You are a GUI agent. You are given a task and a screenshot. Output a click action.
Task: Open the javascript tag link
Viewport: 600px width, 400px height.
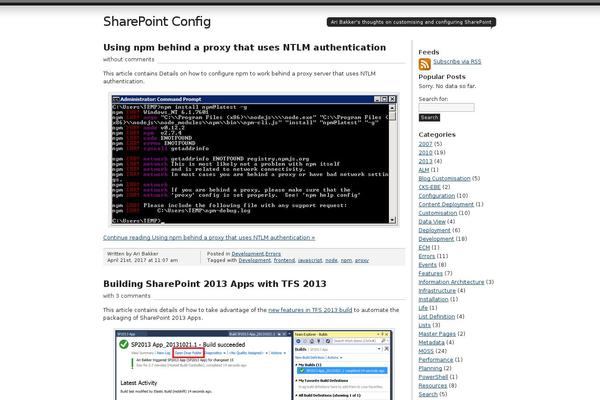pos(310,260)
